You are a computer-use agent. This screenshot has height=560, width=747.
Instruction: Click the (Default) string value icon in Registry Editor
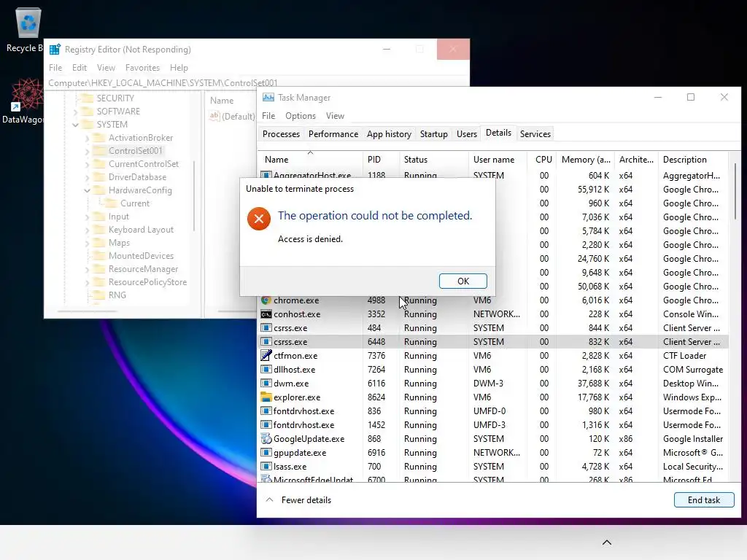pyautogui.click(x=214, y=116)
